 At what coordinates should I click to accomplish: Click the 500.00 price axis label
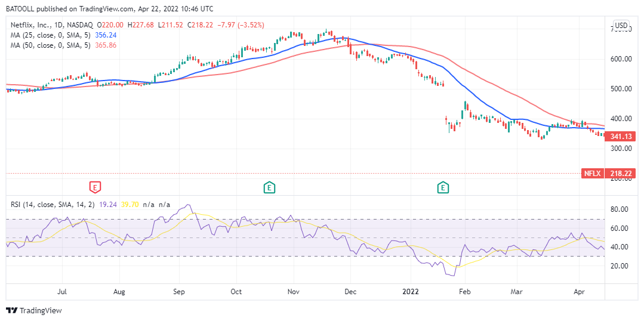pyautogui.click(x=620, y=89)
